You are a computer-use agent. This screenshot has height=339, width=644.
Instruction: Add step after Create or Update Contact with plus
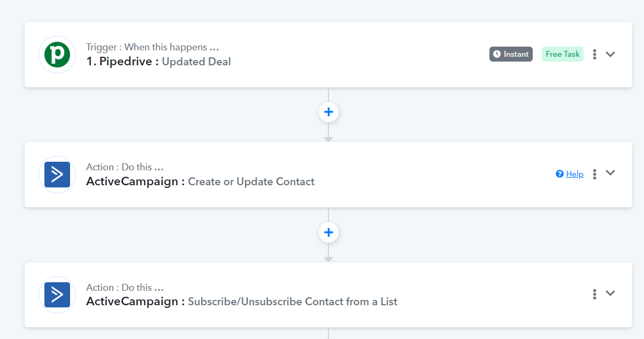[x=328, y=232]
